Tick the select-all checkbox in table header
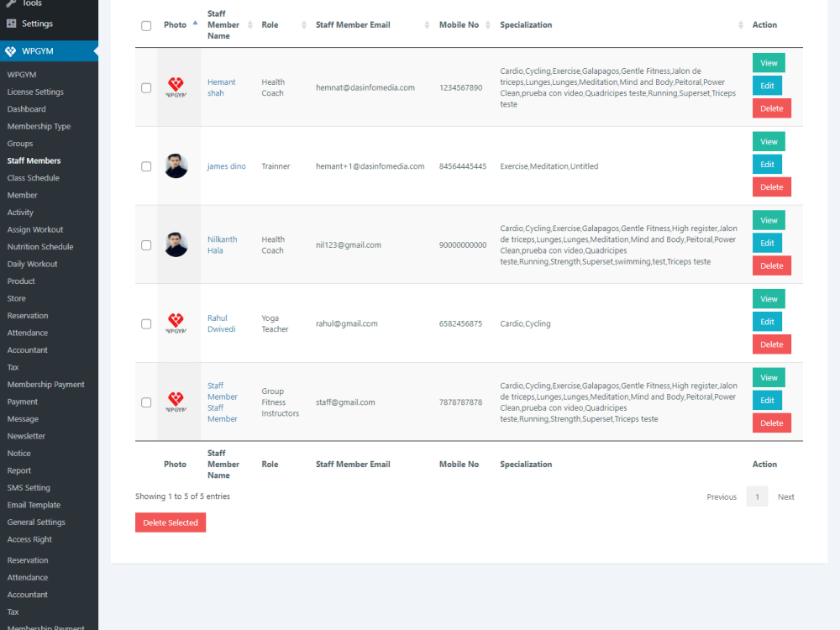 click(146, 26)
